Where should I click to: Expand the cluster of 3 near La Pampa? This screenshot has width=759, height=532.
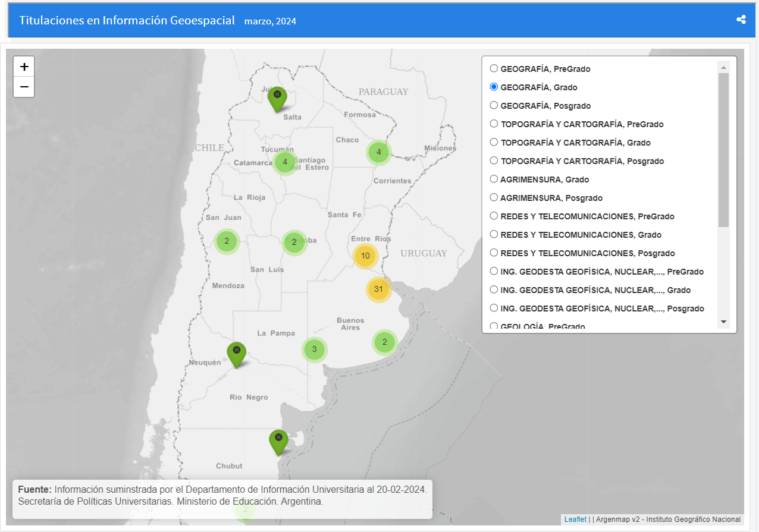(314, 349)
